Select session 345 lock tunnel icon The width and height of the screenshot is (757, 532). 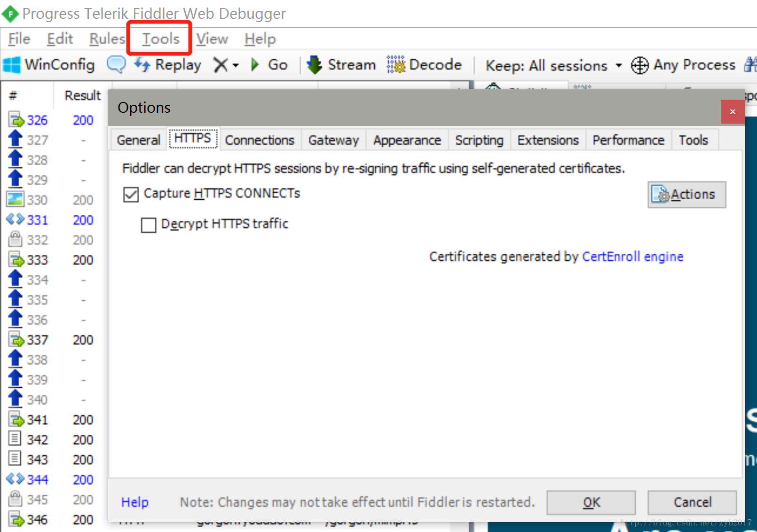tap(15, 499)
